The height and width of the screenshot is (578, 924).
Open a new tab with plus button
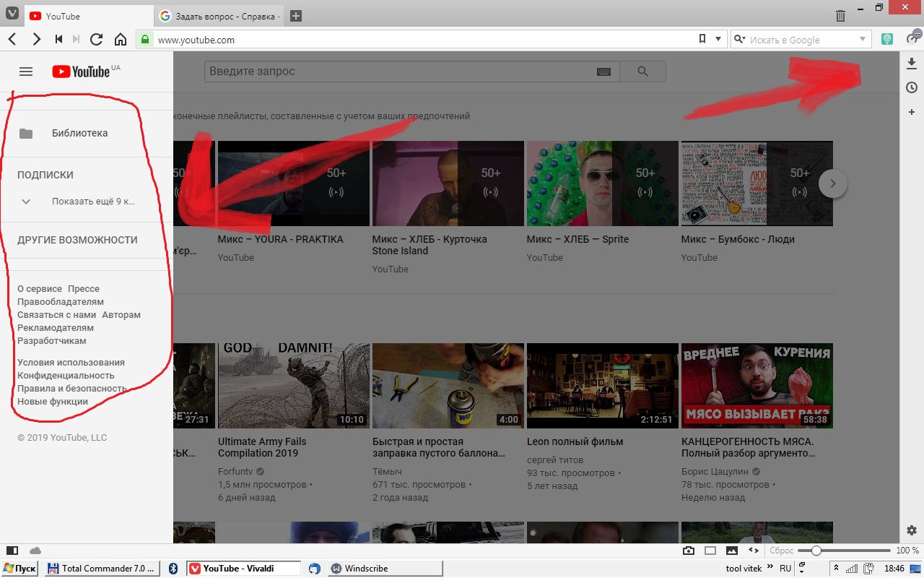pos(295,16)
